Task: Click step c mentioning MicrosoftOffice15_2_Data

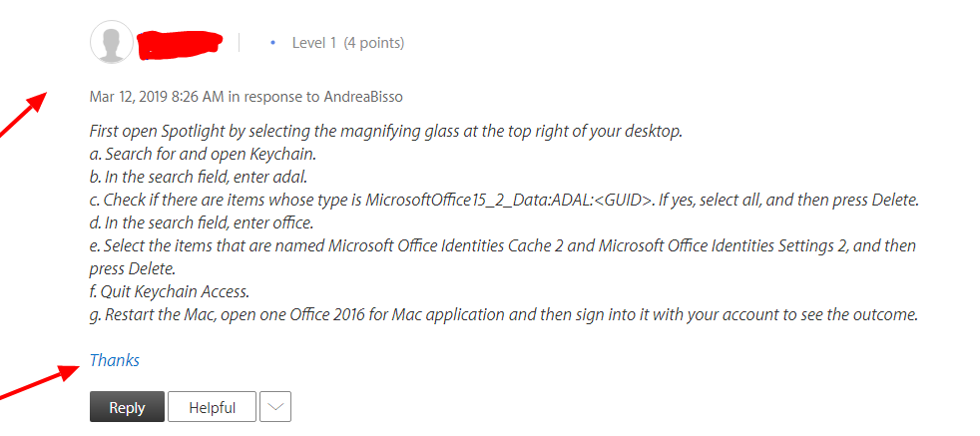Action: tap(503, 200)
